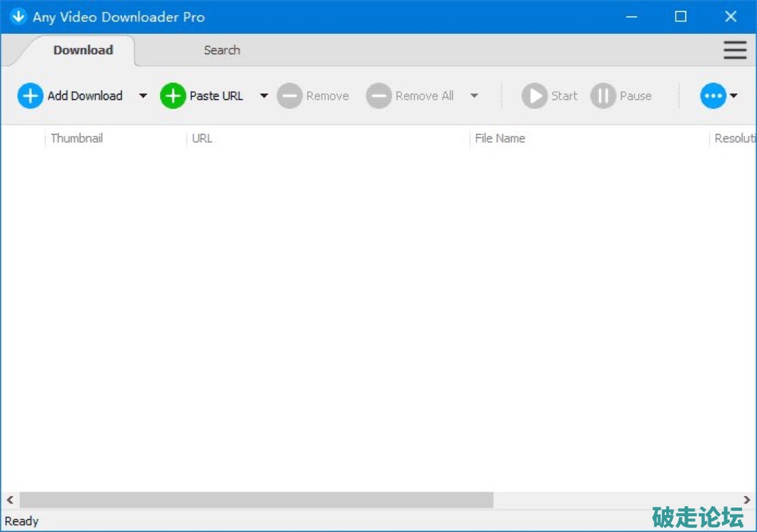The height and width of the screenshot is (532, 757).
Task: Expand the arrow beside the three-dots button
Action: (733, 96)
